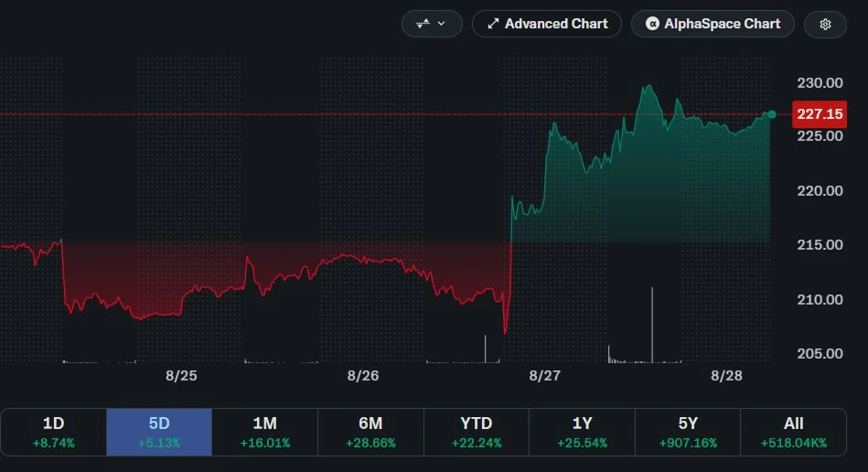
Task: Click the 205.00 price axis label
Action: pyautogui.click(x=820, y=353)
